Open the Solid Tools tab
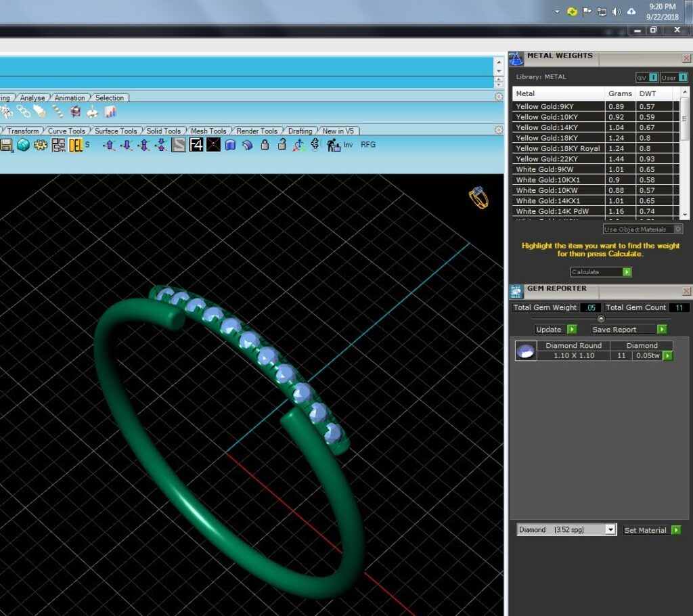The height and width of the screenshot is (616, 693). pyautogui.click(x=164, y=131)
